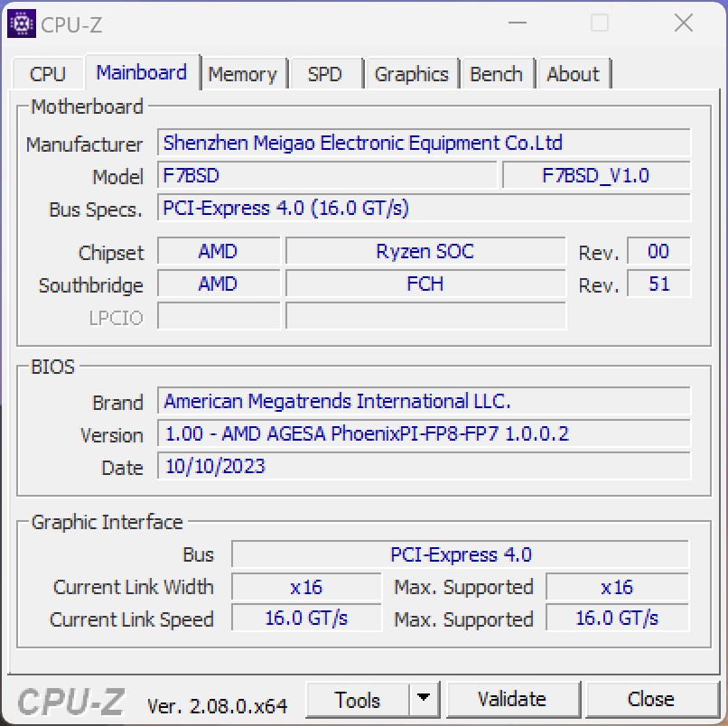
Task: Click the Close button at bottom
Action: coord(651,700)
